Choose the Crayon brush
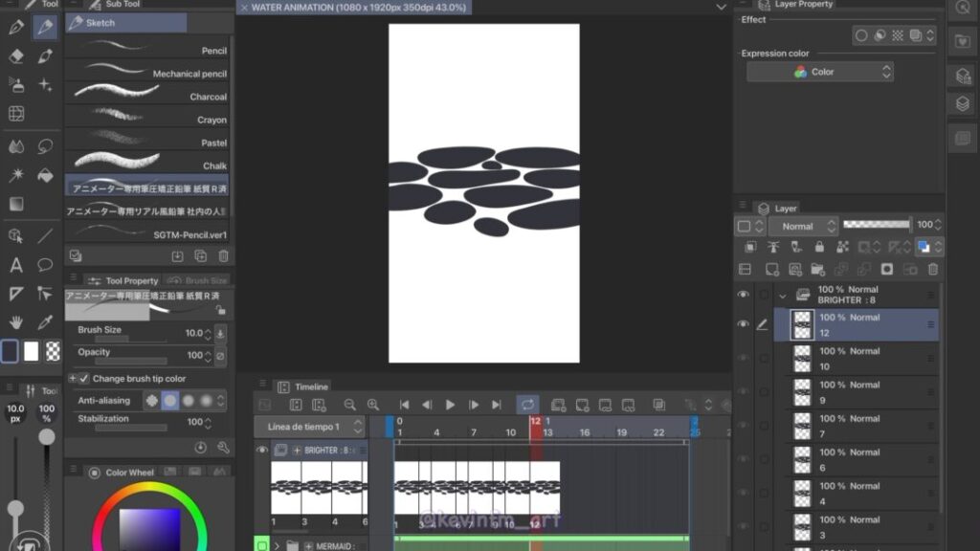This screenshot has width=980, height=551. (x=146, y=117)
